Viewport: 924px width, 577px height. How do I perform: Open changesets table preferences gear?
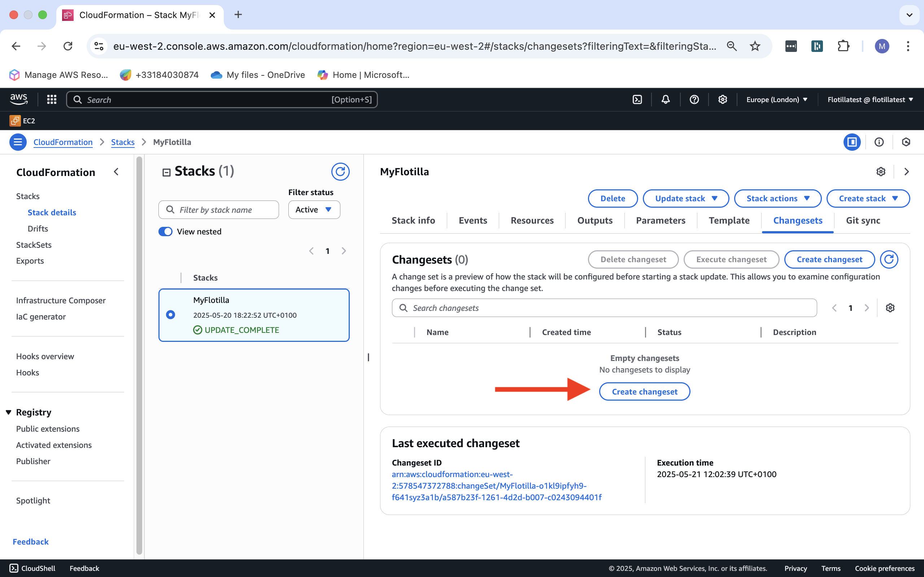pos(890,308)
